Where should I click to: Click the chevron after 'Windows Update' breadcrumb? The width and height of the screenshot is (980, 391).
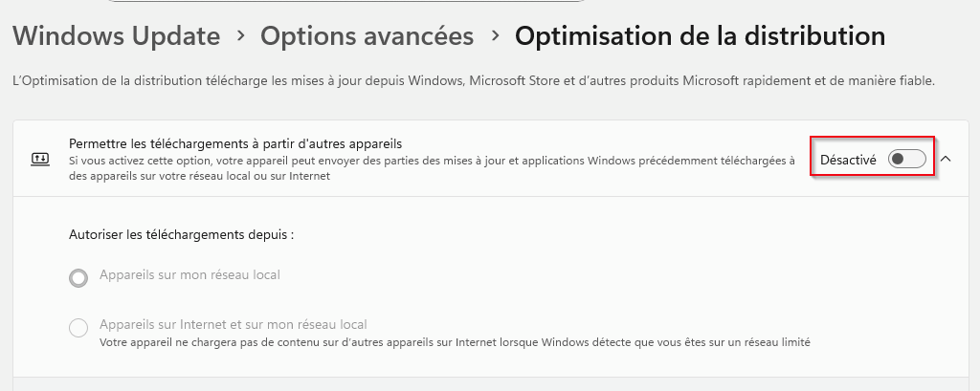pyautogui.click(x=240, y=36)
